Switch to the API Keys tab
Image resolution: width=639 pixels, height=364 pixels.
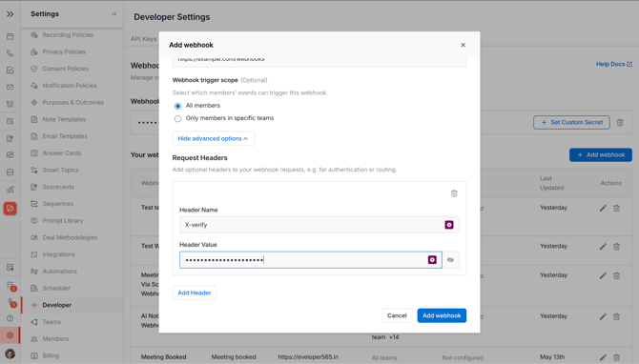coord(143,39)
